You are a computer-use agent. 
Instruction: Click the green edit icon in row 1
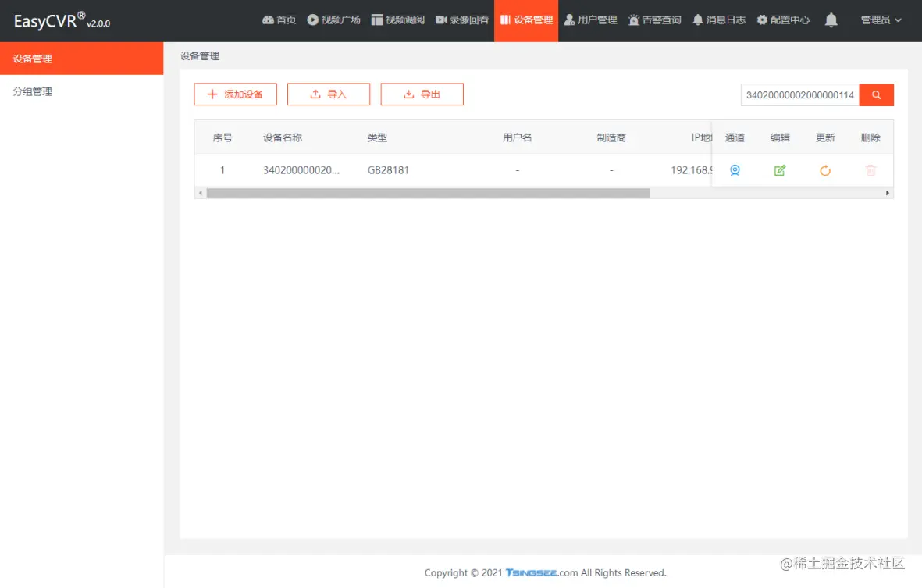tap(780, 170)
